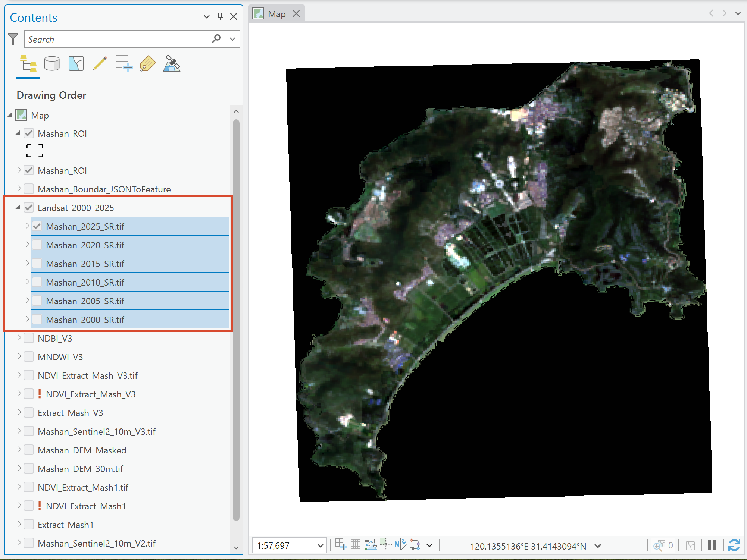Pin the Contents pane (auto-hide)
Screen dimensions: 747x560
click(220, 16)
